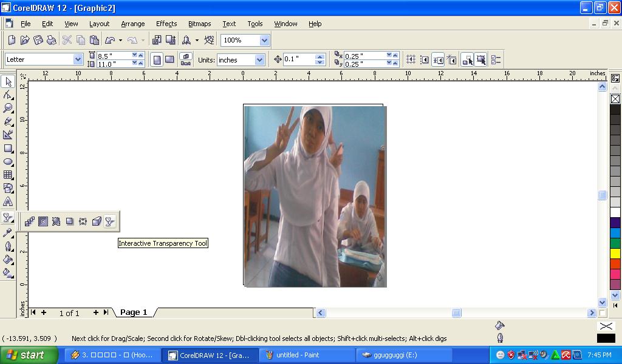Select the Zoom tool magnifier
The height and width of the screenshot is (364, 622).
pos(8,108)
